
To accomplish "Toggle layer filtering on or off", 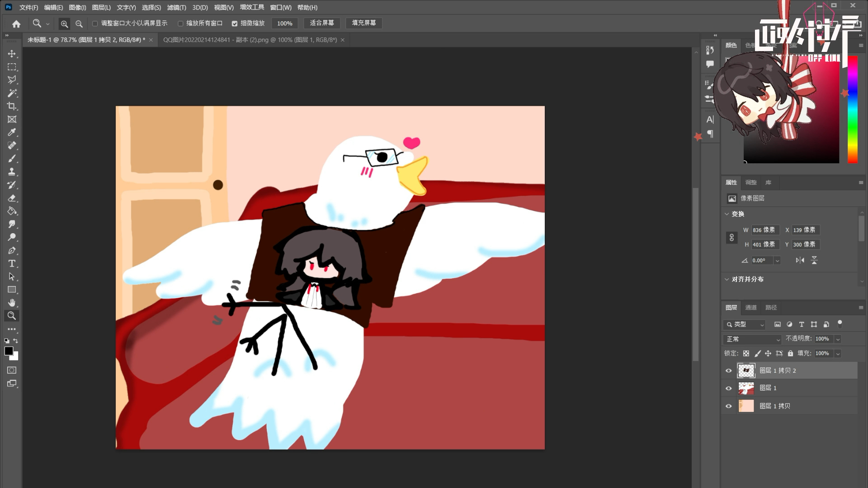I will (x=840, y=324).
